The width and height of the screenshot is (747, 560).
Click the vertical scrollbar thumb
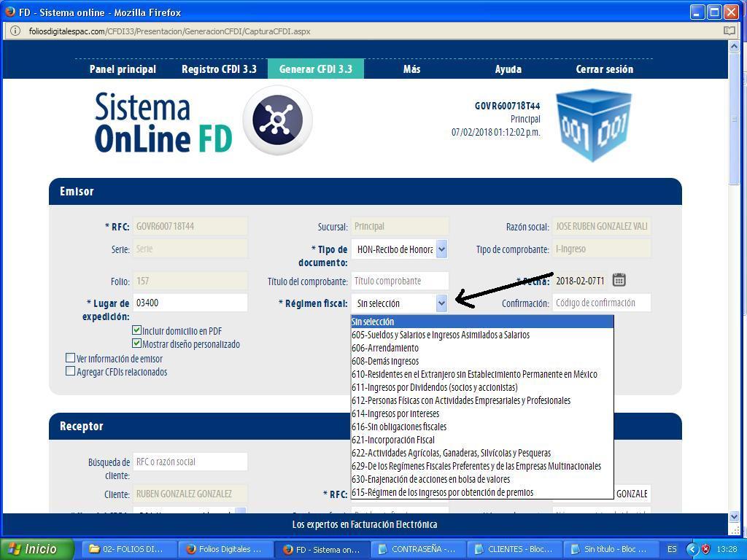click(x=734, y=119)
